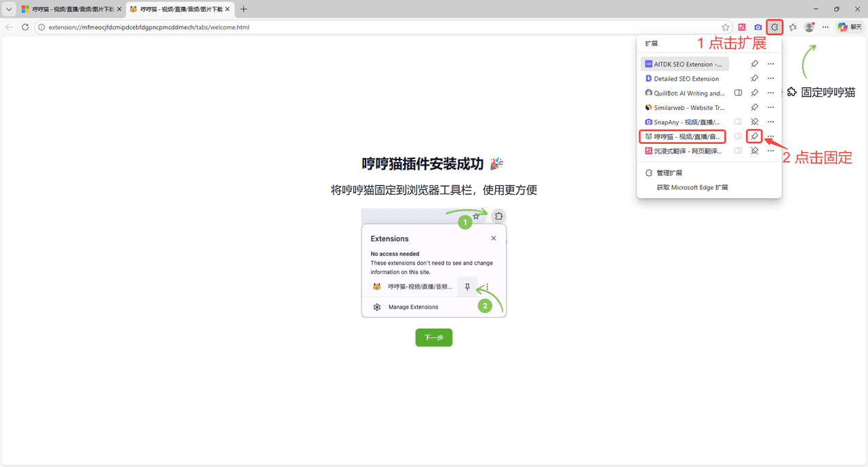This screenshot has height=467, width=868.
Task: Bookmark this page with the star icon
Action: (726, 27)
